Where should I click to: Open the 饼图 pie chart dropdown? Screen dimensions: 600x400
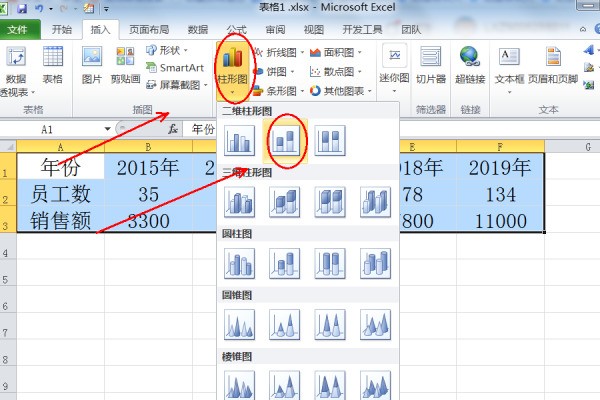pos(274,72)
